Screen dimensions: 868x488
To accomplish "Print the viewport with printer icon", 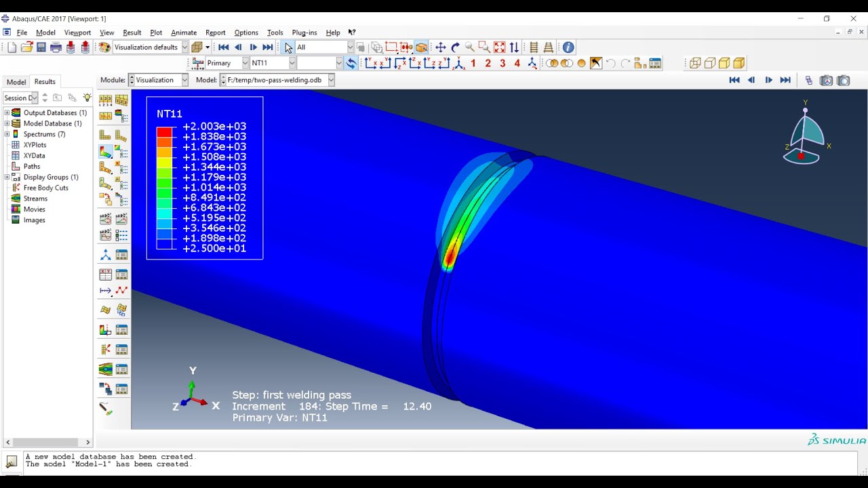I will click(56, 47).
